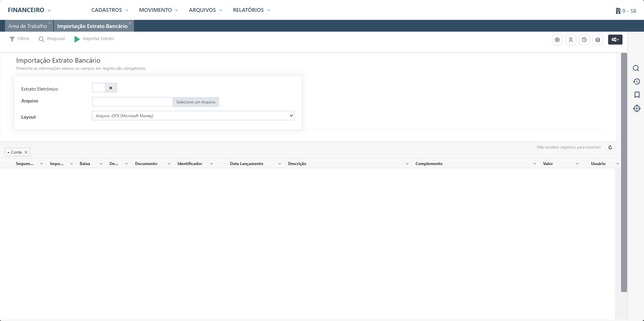Open the MOVIMENTO menu
The image size is (644, 321).
158,10
